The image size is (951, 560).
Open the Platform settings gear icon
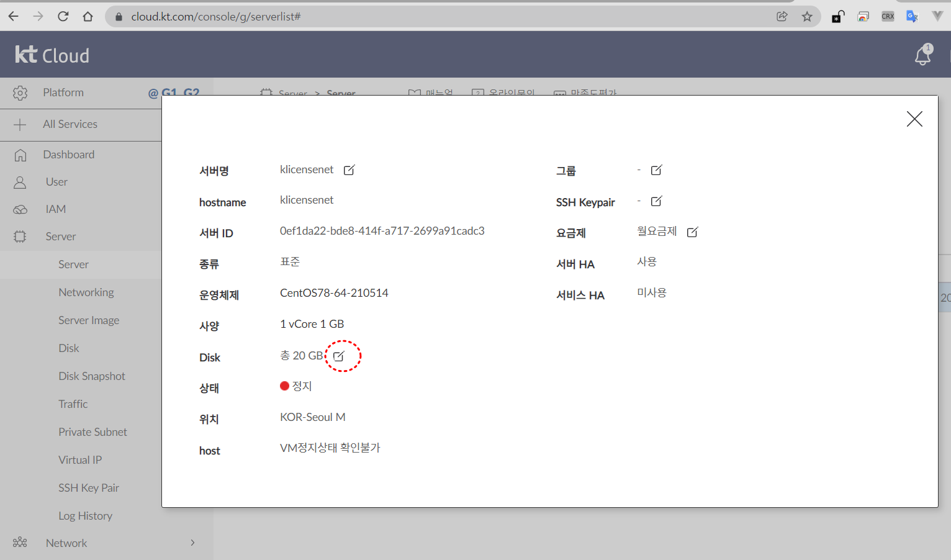(x=20, y=93)
